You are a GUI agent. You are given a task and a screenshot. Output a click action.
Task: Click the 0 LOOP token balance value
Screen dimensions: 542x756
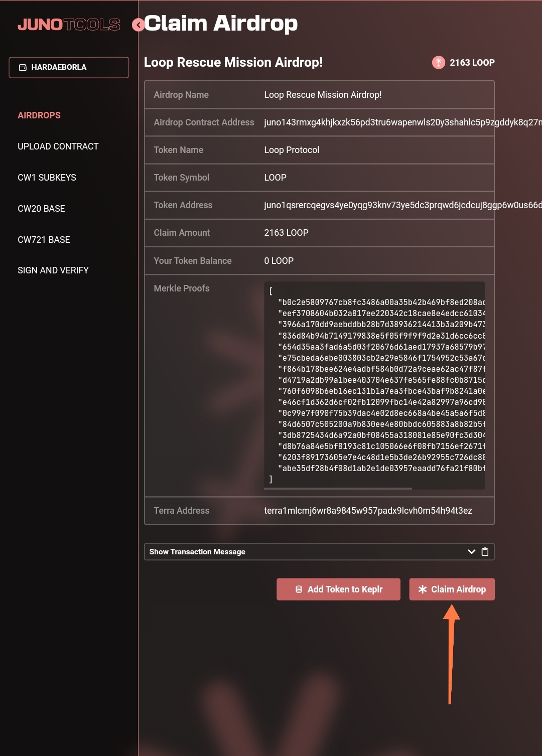coord(279,261)
